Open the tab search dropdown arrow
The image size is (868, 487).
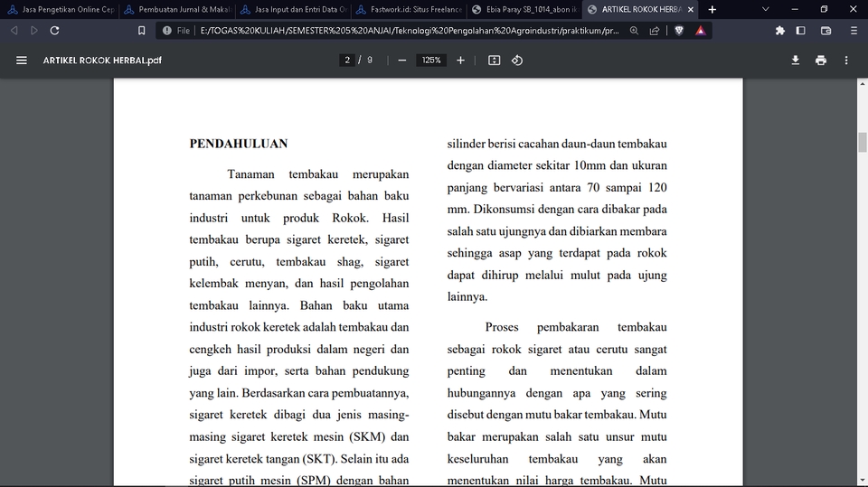tap(766, 9)
